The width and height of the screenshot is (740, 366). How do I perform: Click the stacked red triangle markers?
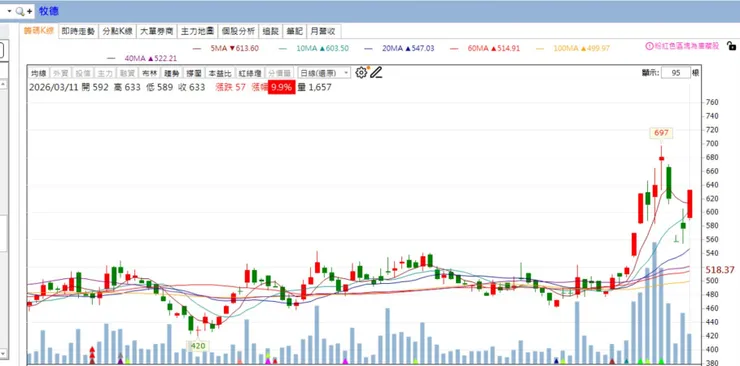point(92,355)
